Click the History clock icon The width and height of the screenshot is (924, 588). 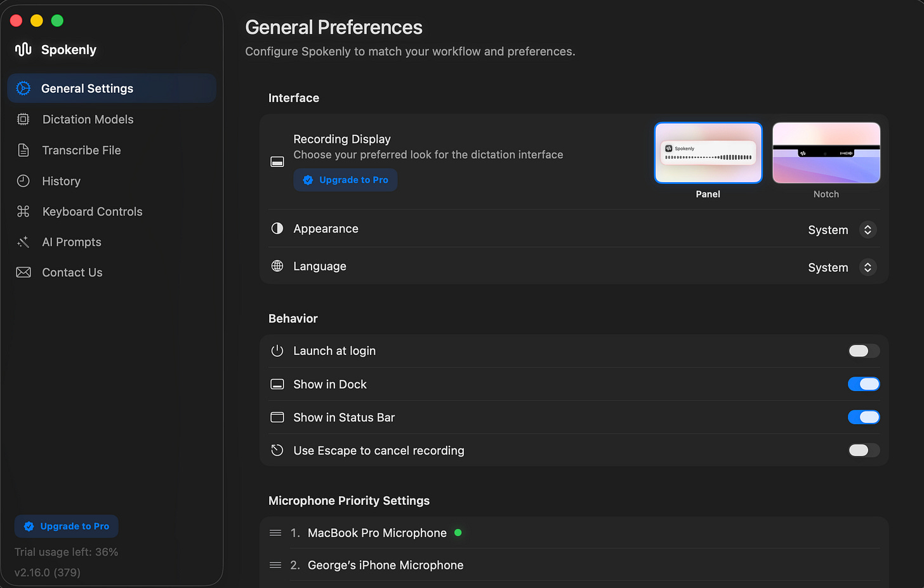tap(23, 181)
